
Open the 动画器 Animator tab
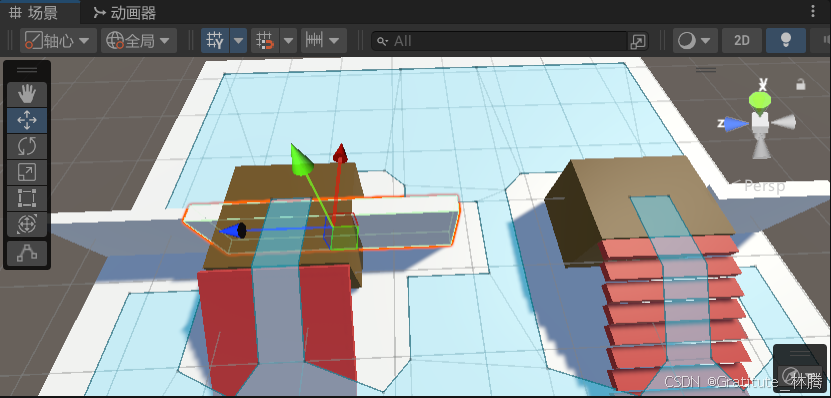point(125,13)
